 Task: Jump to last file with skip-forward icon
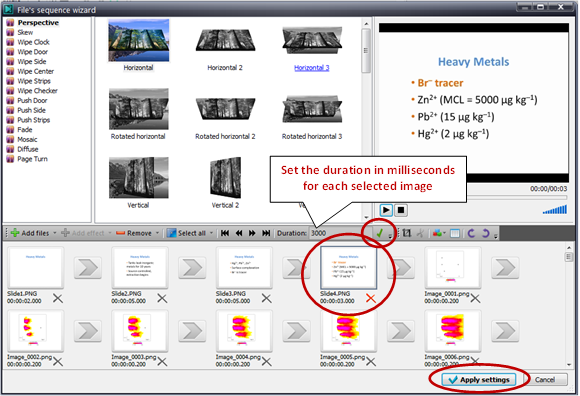tap(266, 233)
